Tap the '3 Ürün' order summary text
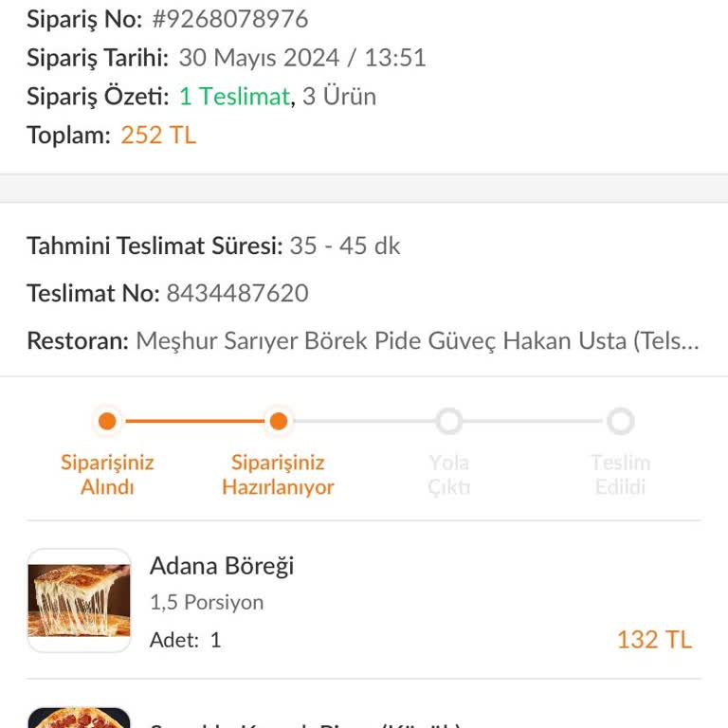 point(339,97)
